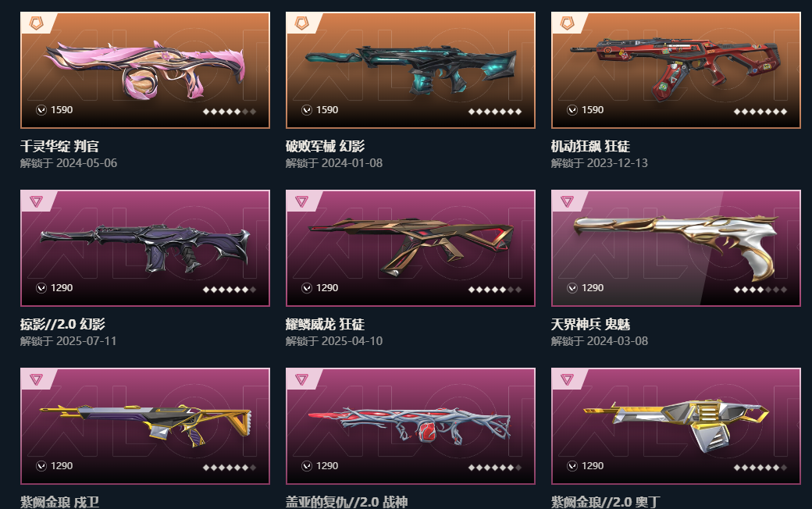The width and height of the screenshot is (812, 509).
Task: Click the currency icon next to 1590 on 千灵华绽 判官
Action: [x=41, y=110]
